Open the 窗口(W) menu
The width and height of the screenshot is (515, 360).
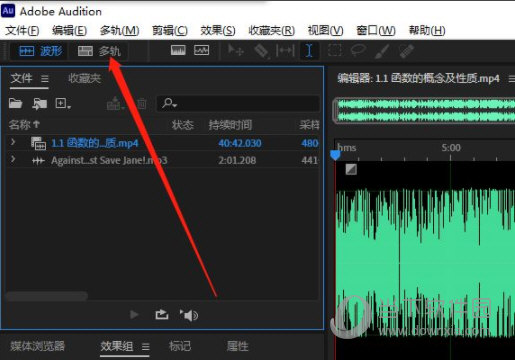tap(376, 30)
